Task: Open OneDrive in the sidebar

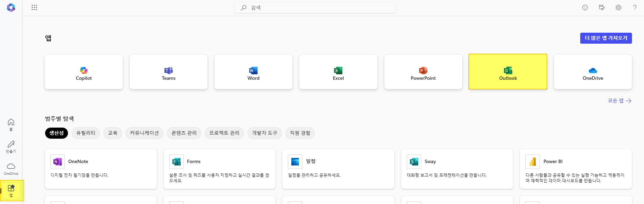Action: tap(11, 169)
